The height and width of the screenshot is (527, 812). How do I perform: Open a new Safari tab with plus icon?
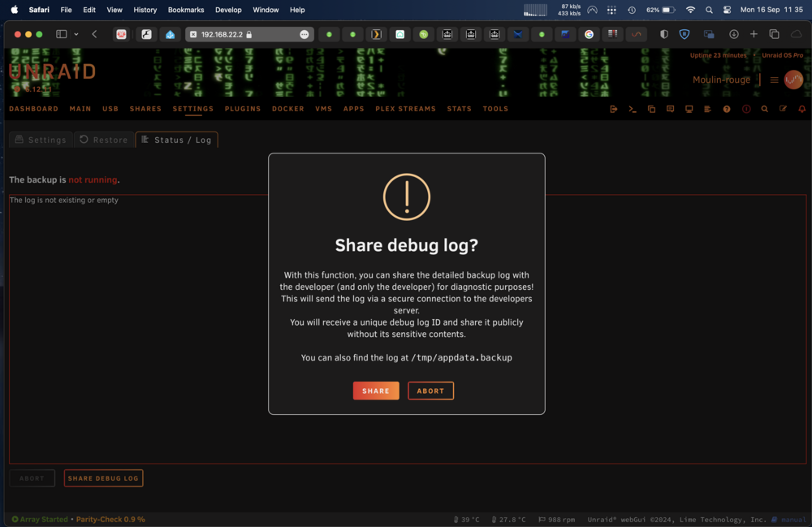pyautogui.click(x=754, y=34)
